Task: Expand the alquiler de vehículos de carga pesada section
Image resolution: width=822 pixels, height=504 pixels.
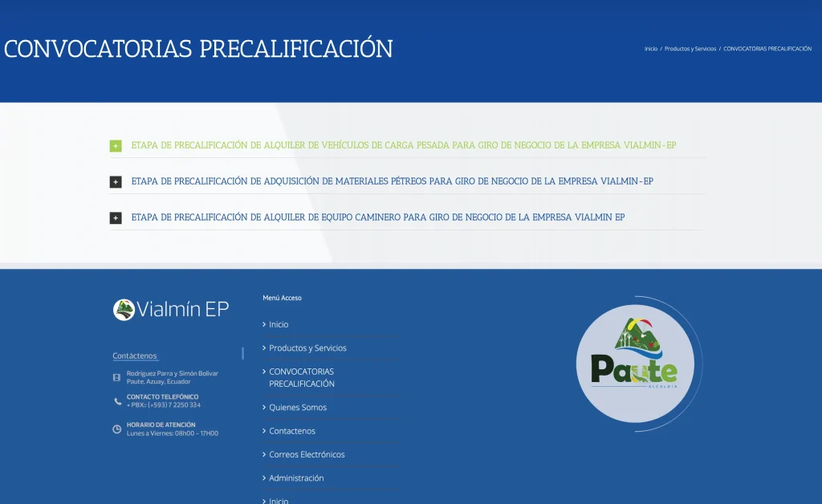Action: (x=404, y=145)
